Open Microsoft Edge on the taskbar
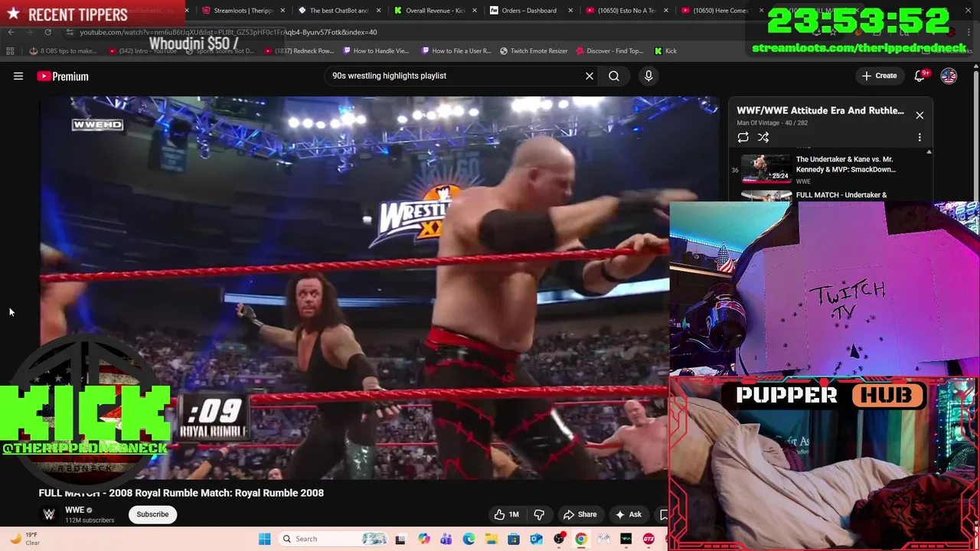980x551 pixels. 469,539
